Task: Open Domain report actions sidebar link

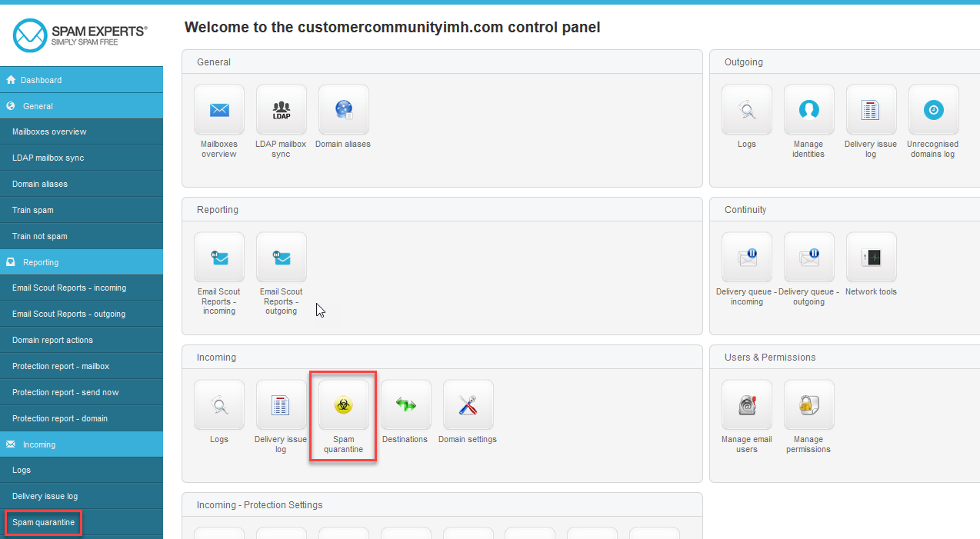Action: click(82, 340)
